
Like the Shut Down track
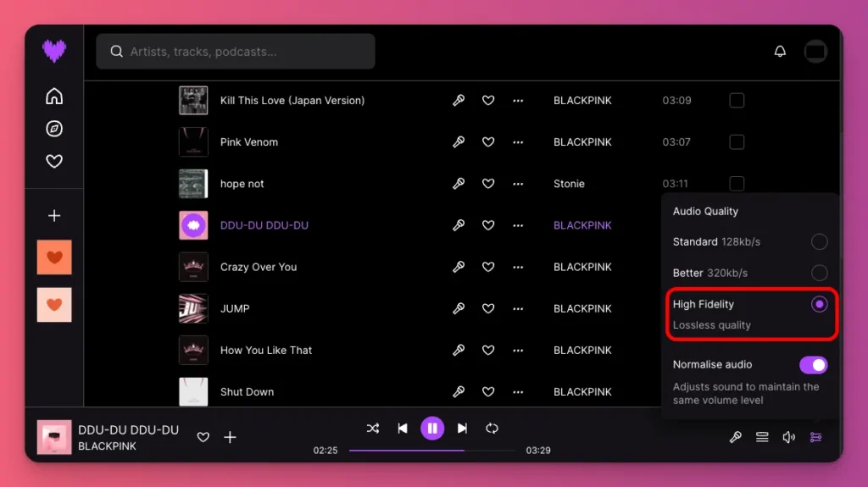pyautogui.click(x=487, y=392)
